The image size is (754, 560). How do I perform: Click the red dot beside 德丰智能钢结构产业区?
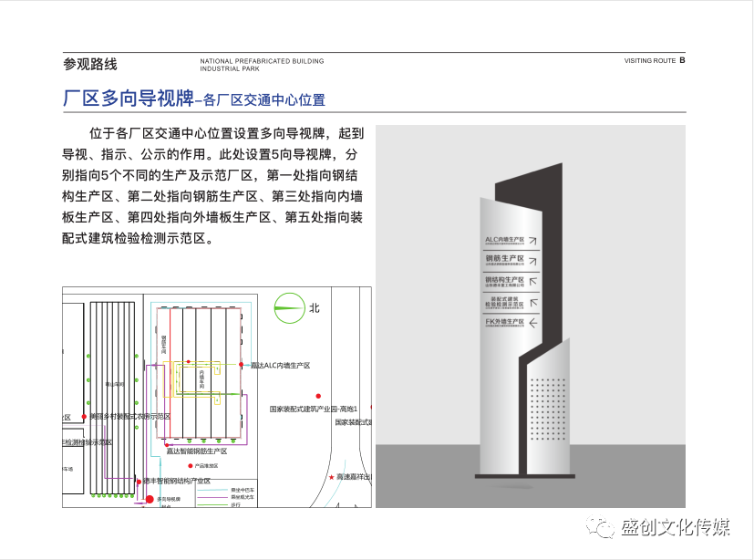click(139, 481)
